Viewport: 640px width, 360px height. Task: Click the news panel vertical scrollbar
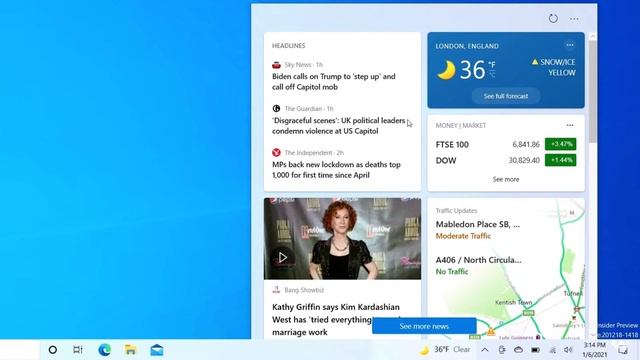click(593, 91)
